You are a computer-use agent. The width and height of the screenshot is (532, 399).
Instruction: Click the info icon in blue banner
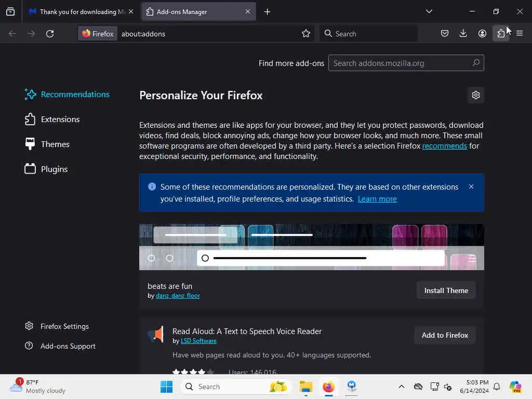click(x=152, y=187)
